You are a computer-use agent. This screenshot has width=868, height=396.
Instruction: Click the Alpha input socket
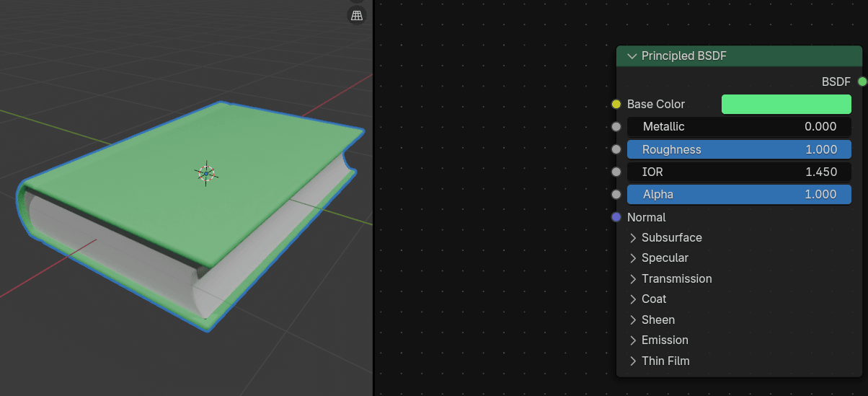(616, 194)
